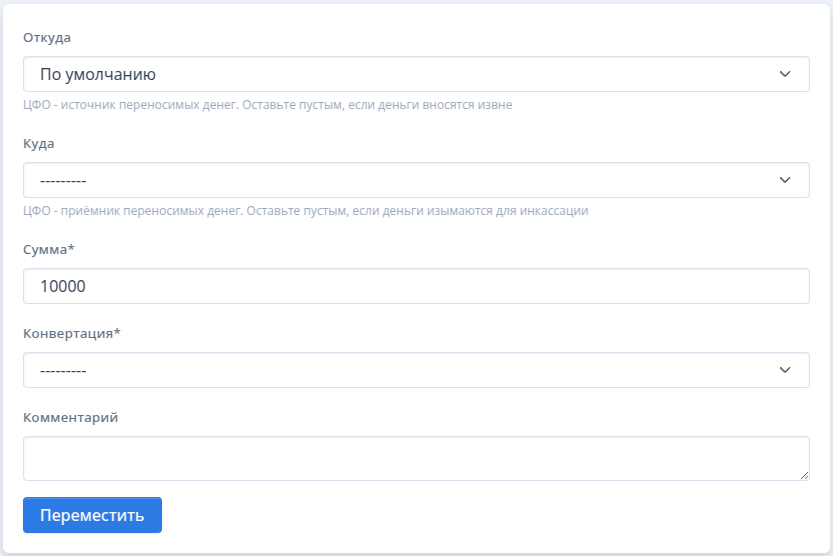Click the Куда label
This screenshot has width=833, height=556.
point(39,144)
